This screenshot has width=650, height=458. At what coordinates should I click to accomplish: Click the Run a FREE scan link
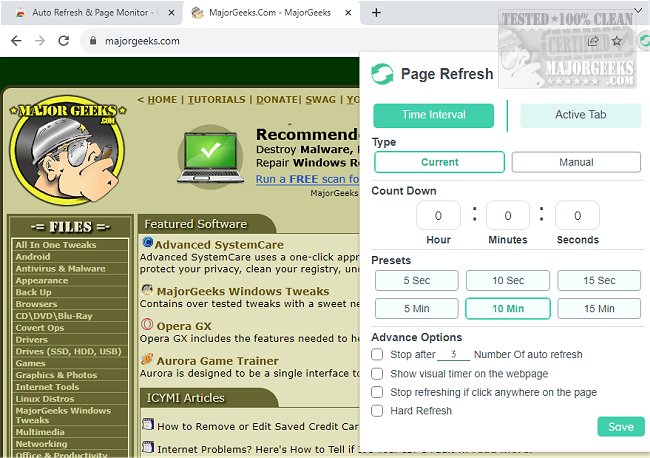click(x=307, y=179)
